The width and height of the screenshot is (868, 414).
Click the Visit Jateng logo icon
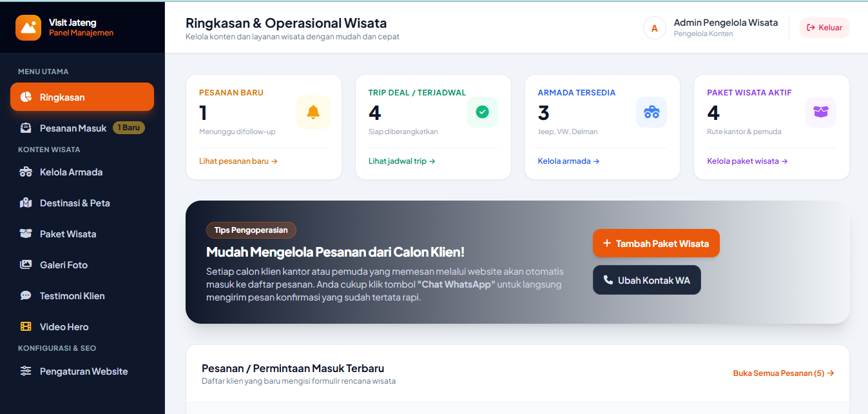tap(28, 28)
